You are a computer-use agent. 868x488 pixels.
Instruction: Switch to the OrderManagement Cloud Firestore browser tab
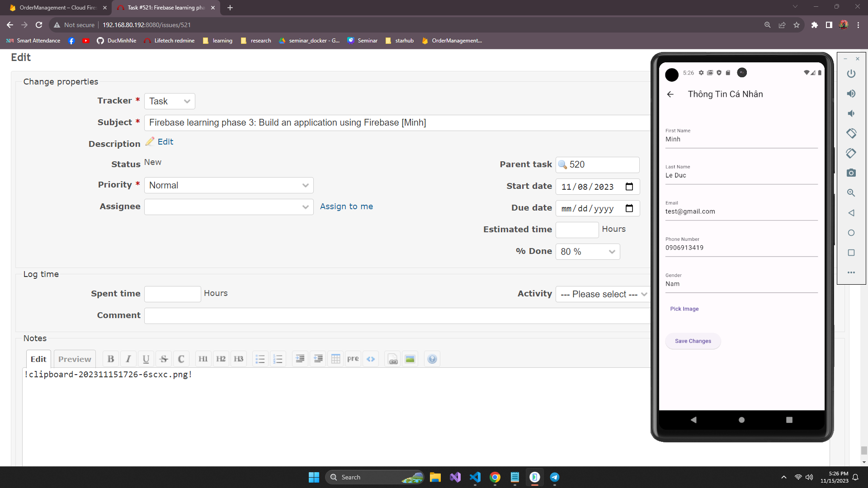[58, 8]
